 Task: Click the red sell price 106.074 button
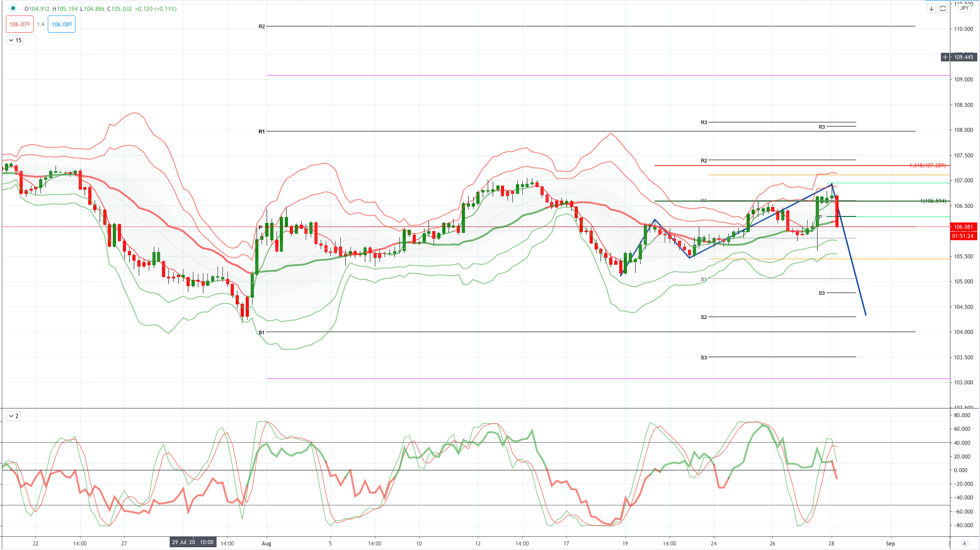[20, 24]
